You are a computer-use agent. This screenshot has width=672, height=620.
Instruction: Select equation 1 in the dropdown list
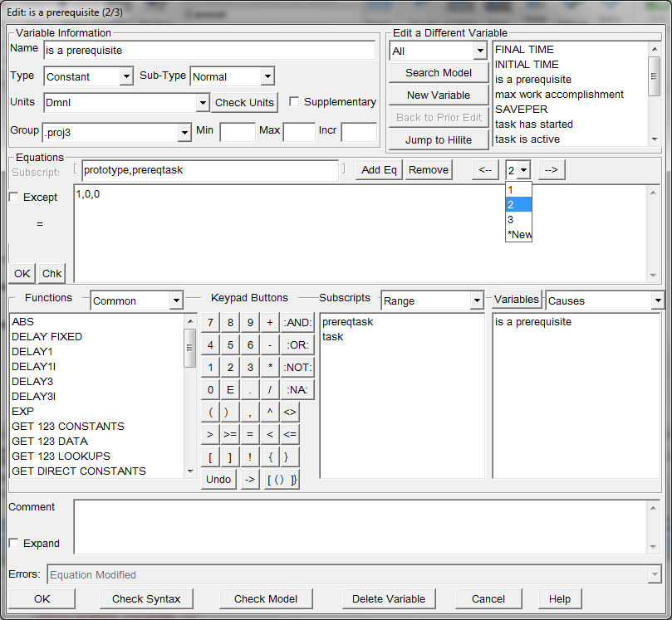click(x=518, y=190)
